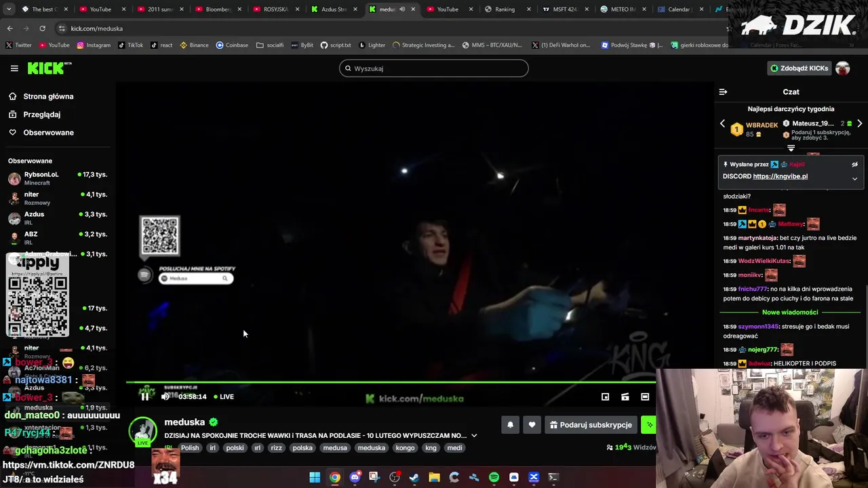Click the Polish tag

190,448
